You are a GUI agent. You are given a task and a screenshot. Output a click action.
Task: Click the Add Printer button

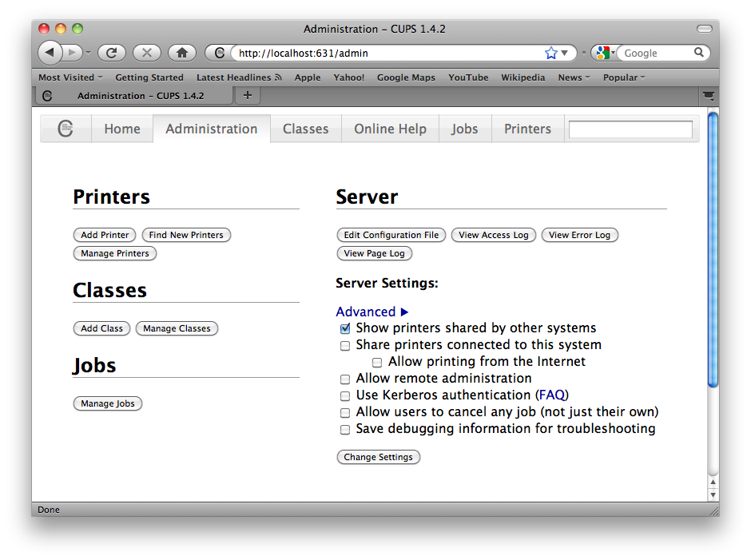[x=105, y=235]
